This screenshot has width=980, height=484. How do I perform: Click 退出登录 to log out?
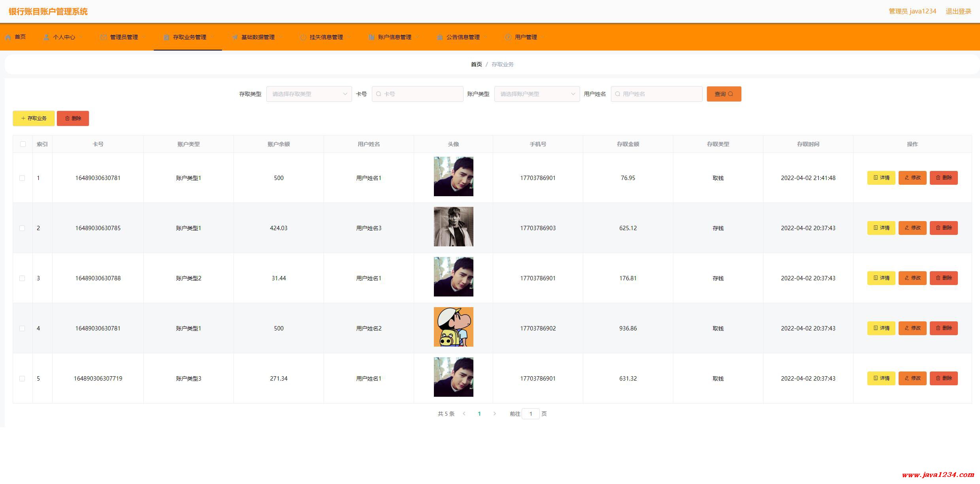click(958, 11)
